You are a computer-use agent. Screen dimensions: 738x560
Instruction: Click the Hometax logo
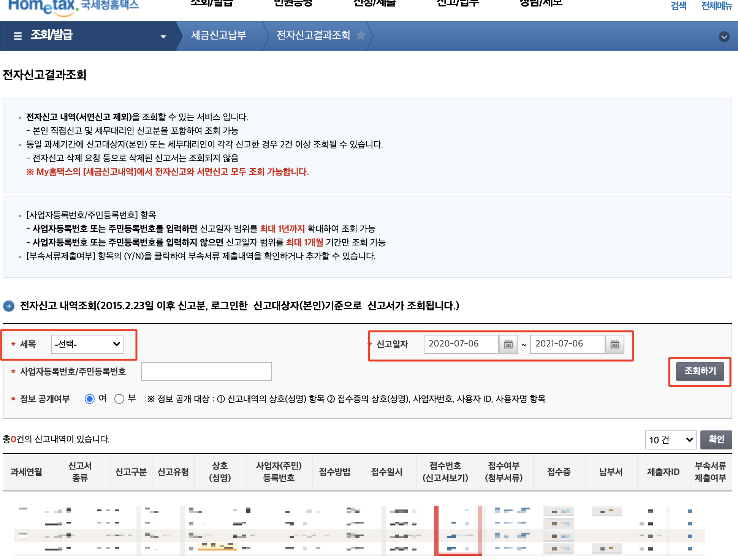coord(42,6)
